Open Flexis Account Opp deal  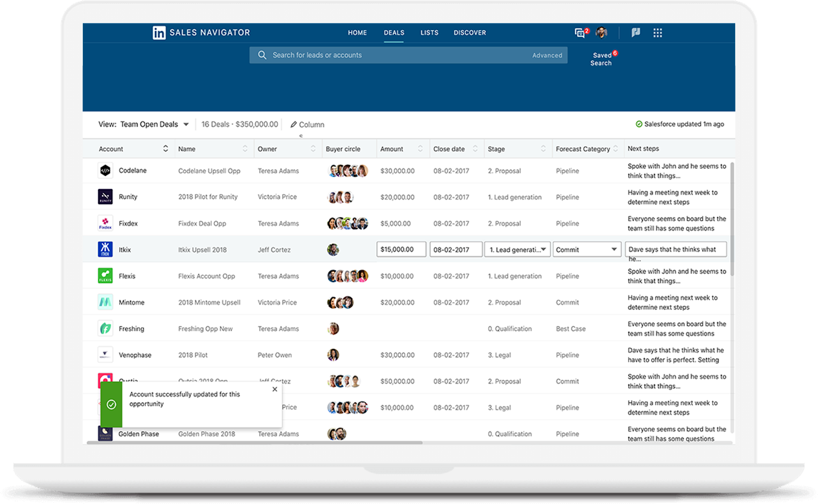point(207,276)
